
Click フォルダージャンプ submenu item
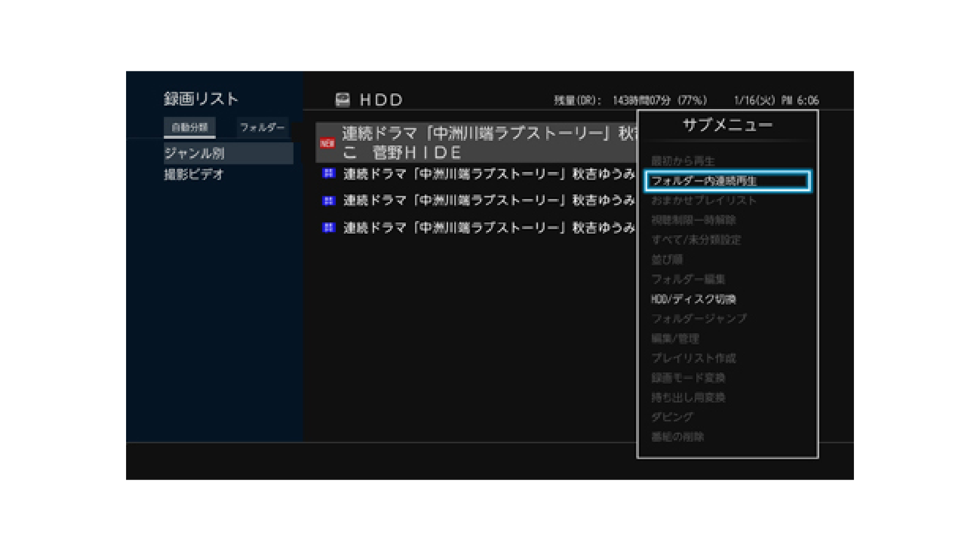(x=699, y=319)
